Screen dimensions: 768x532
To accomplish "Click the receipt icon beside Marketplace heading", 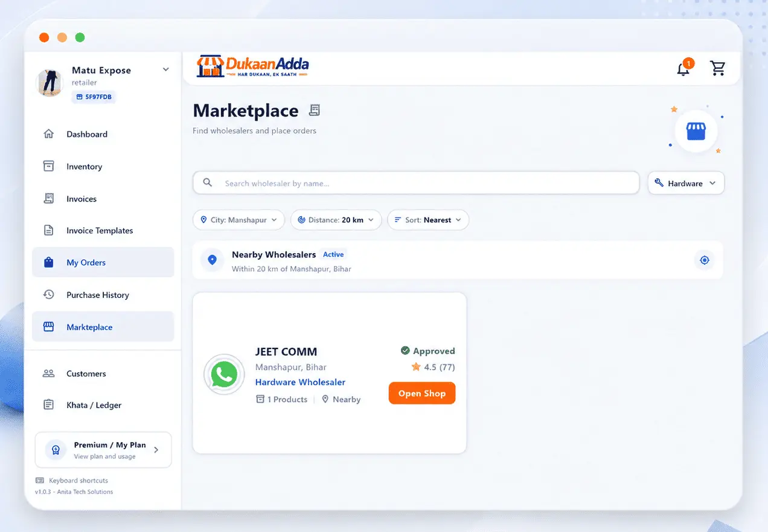I will coord(315,110).
